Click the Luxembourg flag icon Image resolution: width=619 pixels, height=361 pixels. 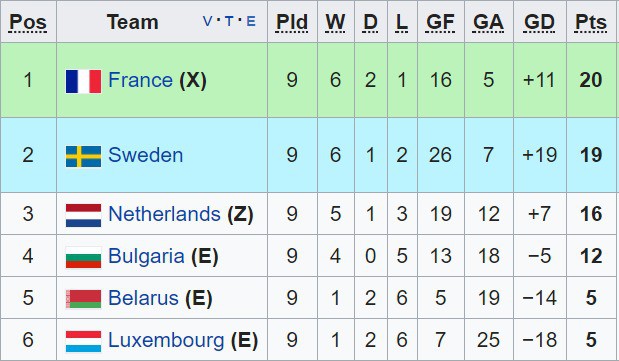click(x=83, y=341)
